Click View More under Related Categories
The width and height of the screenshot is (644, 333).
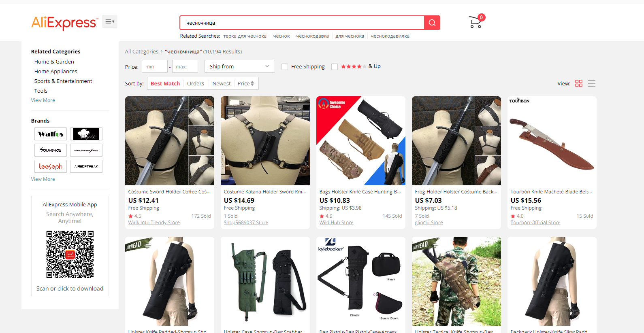(43, 100)
